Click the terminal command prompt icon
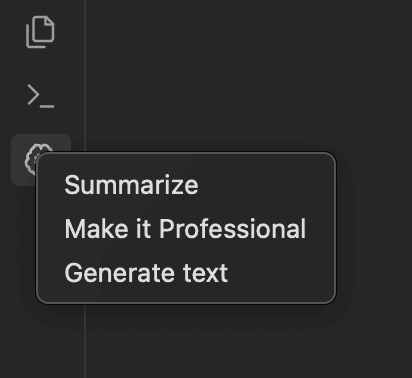The height and width of the screenshot is (378, 412). [x=40, y=96]
